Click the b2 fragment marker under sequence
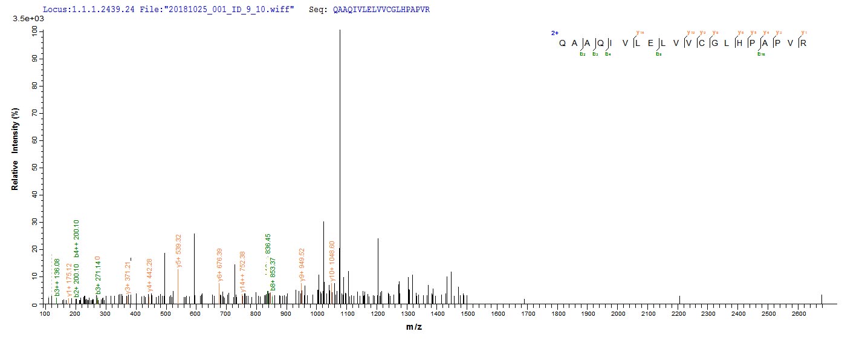 (x=583, y=54)
